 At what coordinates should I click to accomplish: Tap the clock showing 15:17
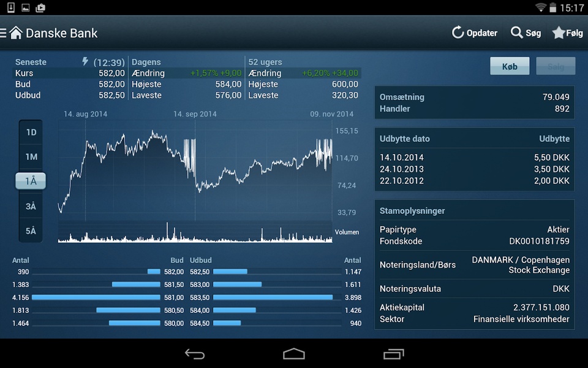[571, 8]
